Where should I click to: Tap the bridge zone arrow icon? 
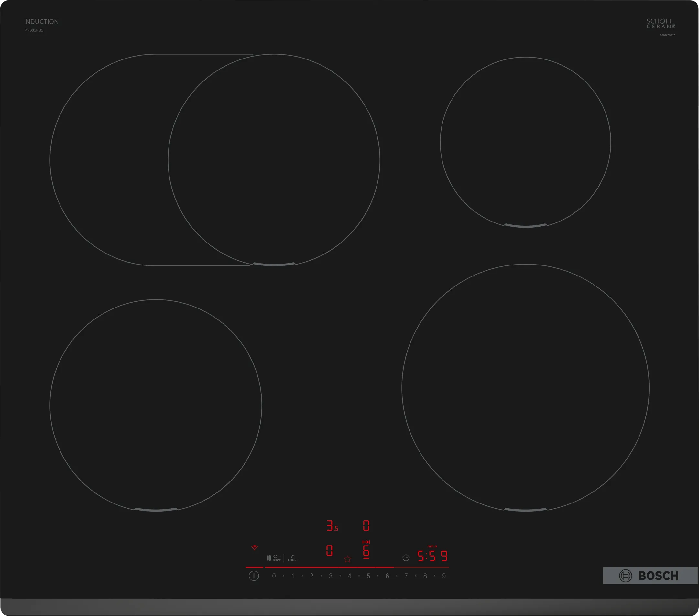(x=366, y=542)
